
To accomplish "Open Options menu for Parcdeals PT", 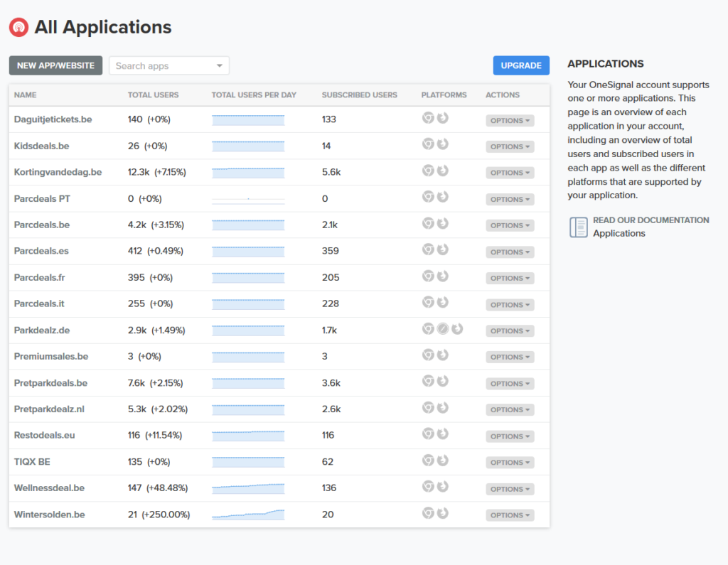I will (510, 199).
